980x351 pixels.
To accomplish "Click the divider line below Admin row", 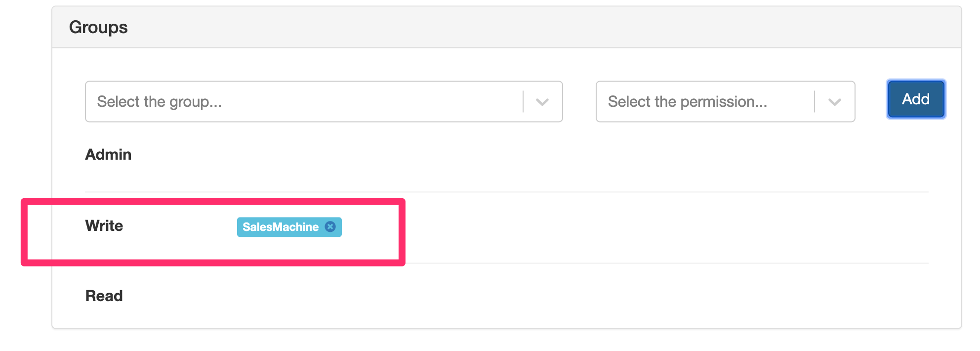I will [x=494, y=192].
